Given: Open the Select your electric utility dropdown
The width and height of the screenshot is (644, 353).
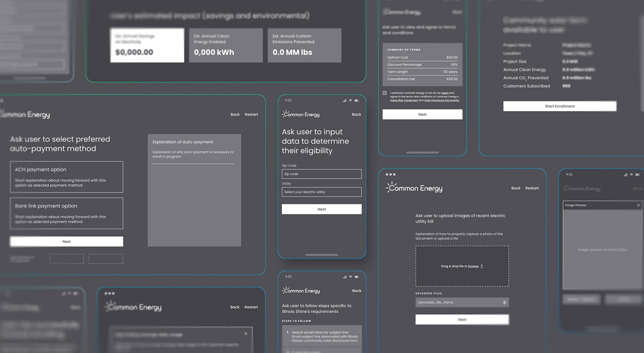Looking at the screenshot, I should (321, 192).
